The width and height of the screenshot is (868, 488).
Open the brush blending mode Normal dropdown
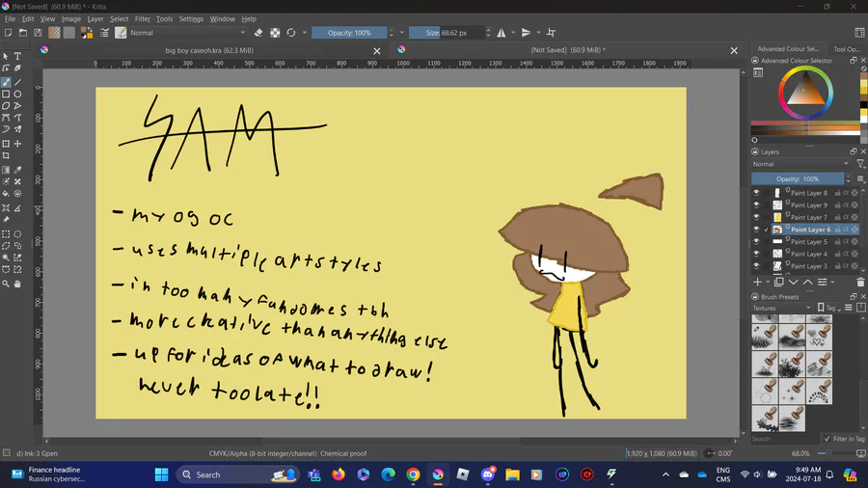[187, 33]
